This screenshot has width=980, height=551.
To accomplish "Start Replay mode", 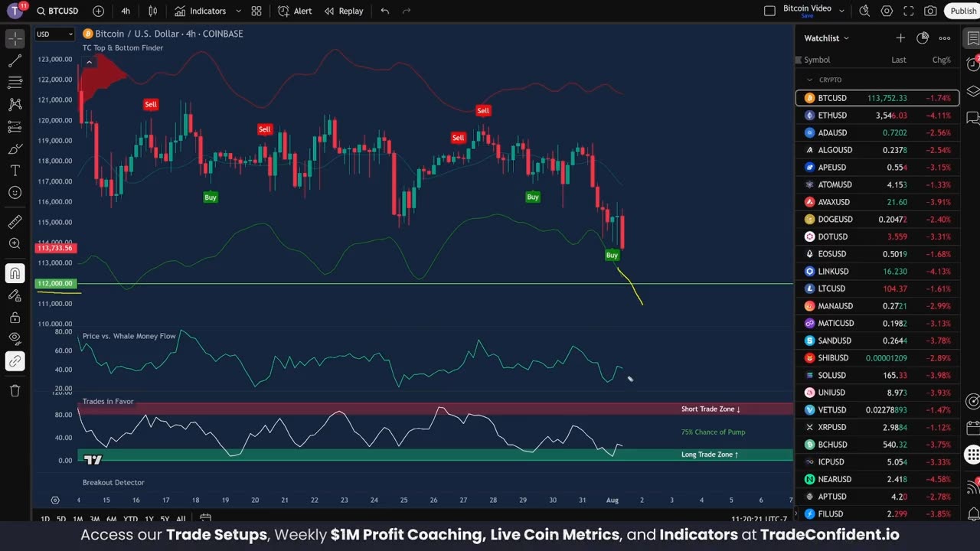I will tap(344, 11).
